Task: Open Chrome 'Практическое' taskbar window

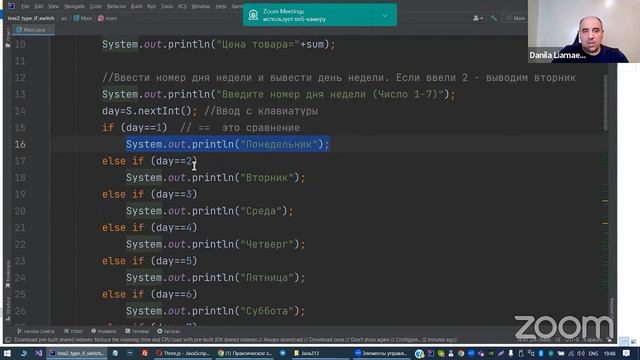Action: (x=245, y=353)
